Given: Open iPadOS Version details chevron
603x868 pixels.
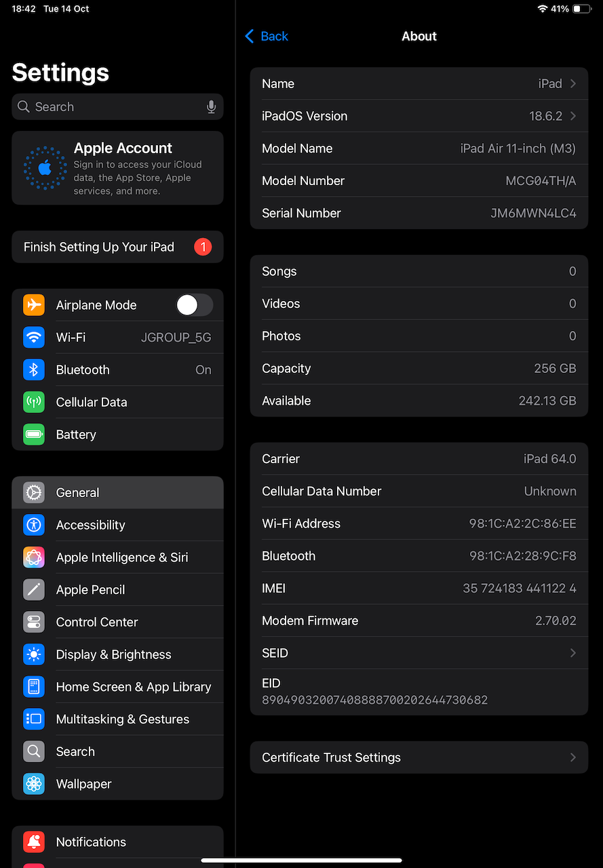Looking at the screenshot, I should [x=572, y=117].
